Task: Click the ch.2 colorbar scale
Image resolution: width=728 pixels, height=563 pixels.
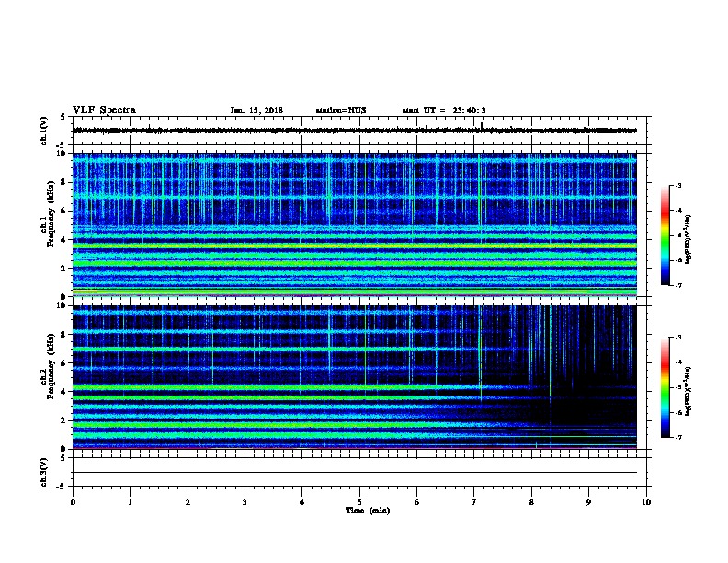Action: click(665, 387)
